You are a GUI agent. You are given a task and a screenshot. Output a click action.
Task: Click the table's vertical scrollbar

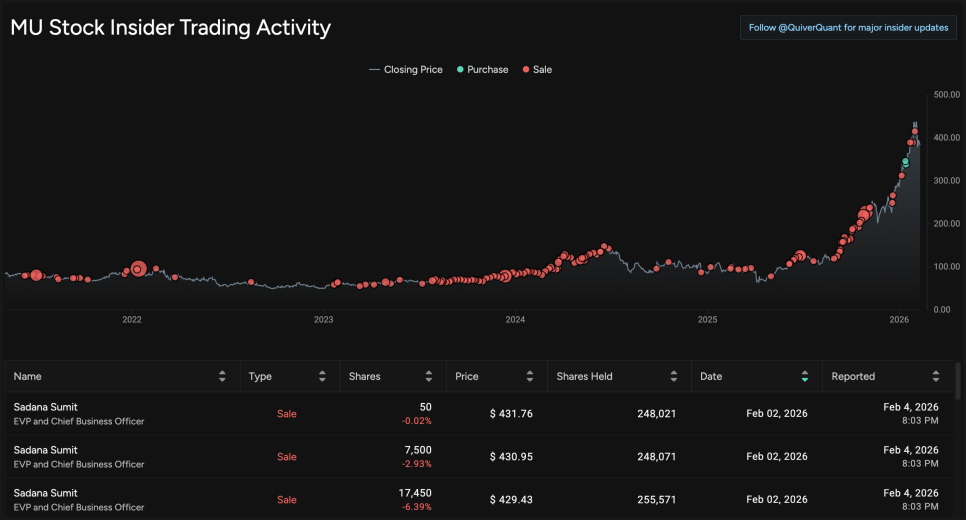tap(960, 380)
